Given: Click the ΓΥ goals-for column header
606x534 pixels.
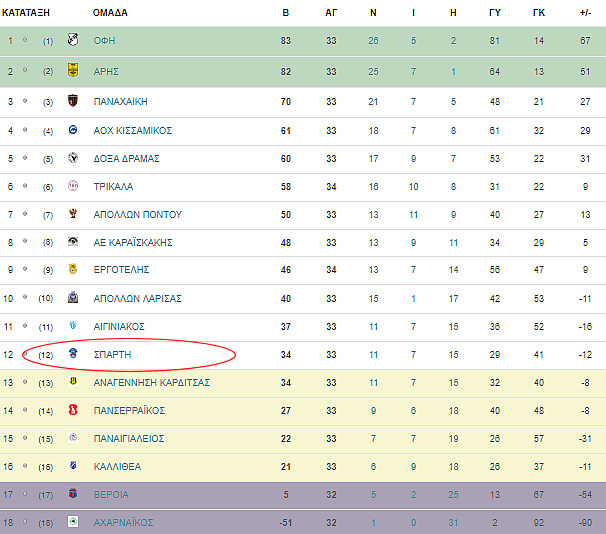Looking at the screenshot, I should 495,13.
